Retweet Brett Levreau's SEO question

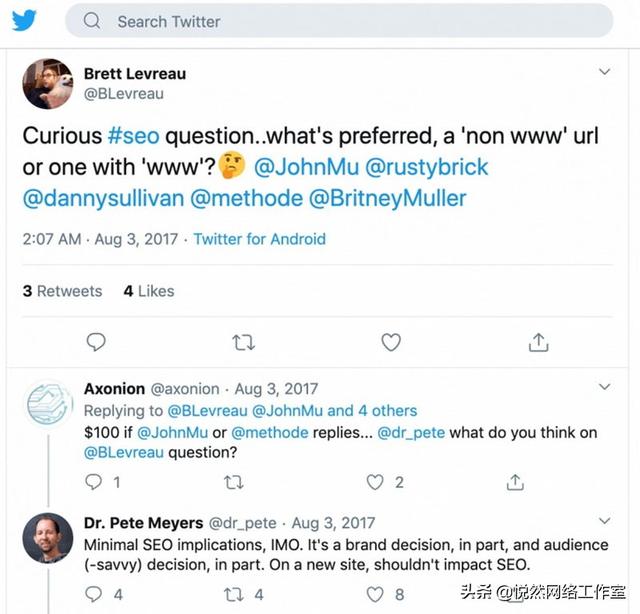tap(243, 342)
